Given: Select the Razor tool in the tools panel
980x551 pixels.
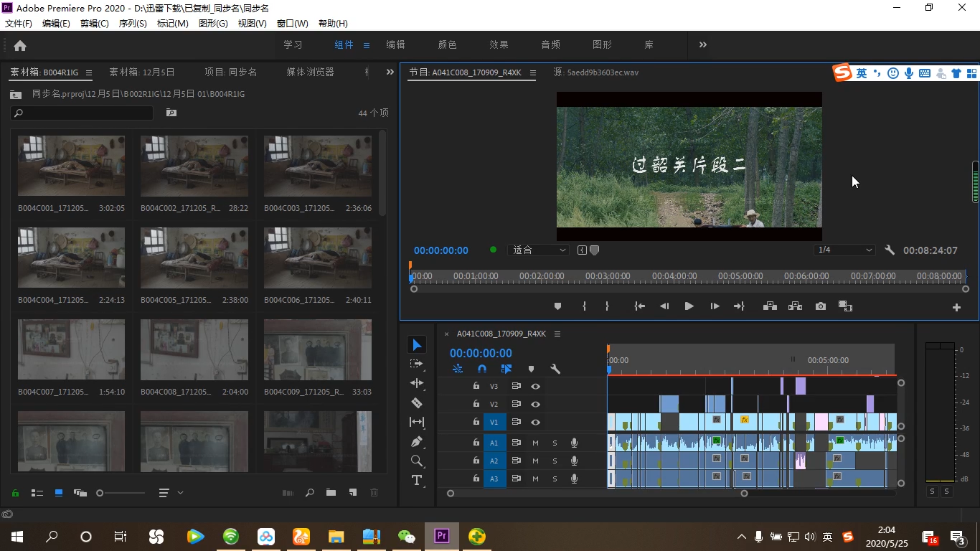Looking at the screenshot, I should (417, 402).
